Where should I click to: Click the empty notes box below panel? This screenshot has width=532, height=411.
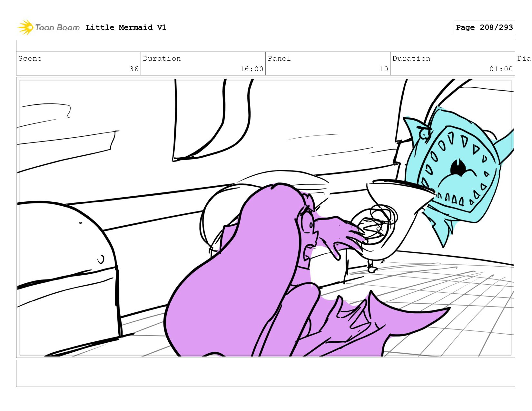[x=266, y=373]
